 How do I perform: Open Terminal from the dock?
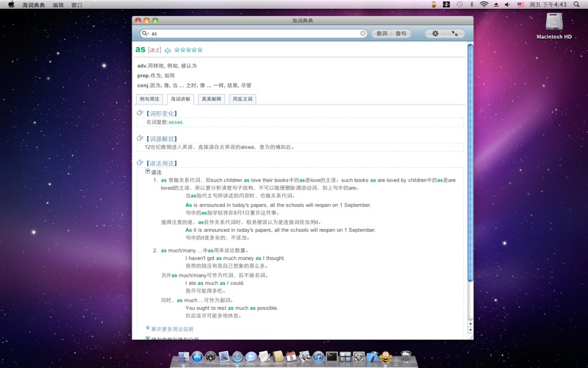click(331, 357)
